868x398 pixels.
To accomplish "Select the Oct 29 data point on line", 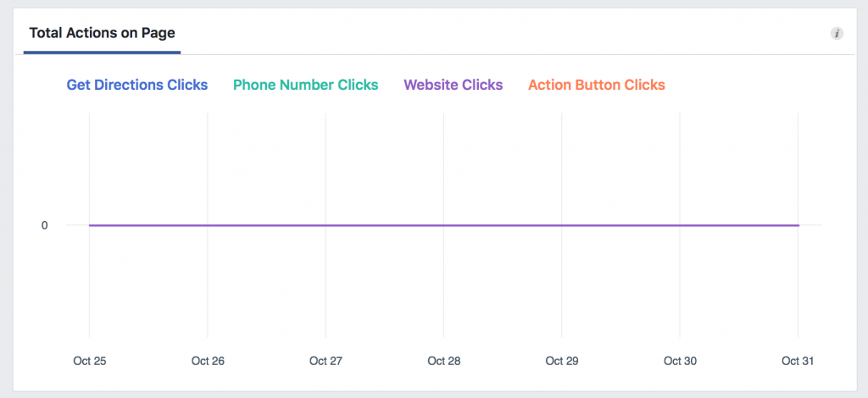I will pos(562,225).
